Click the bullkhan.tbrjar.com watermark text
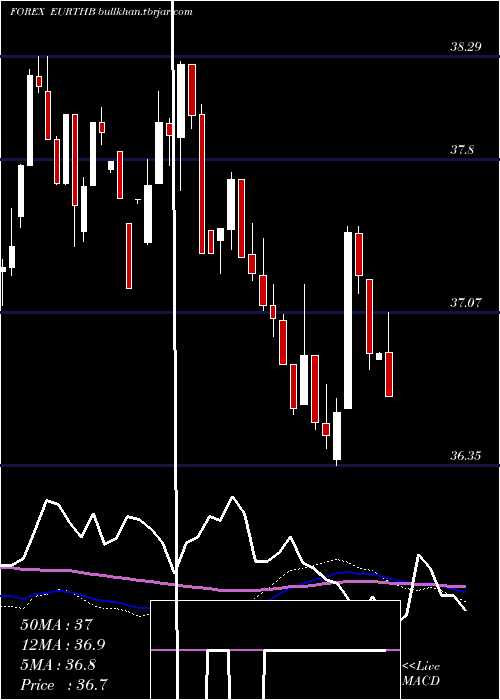 click(145, 12)
